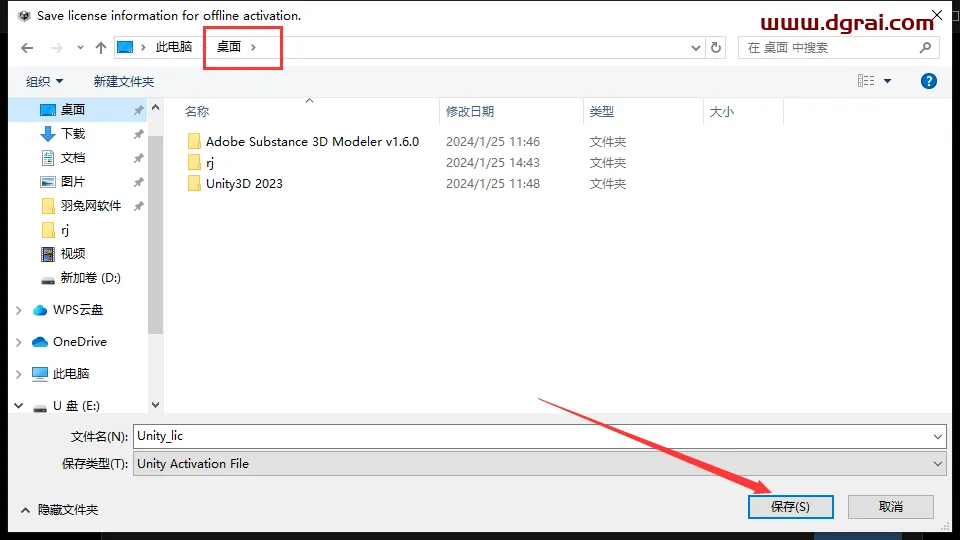960x540 pixels.
Task: Click the pin icon next to 羽兔网软件
Action: click(138, 206)
